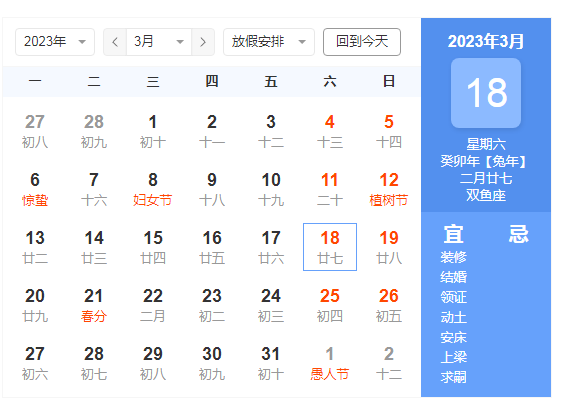This screenshot has height=410, width=565.
Task: Open the 放假安排 holiday dropdown
Action: [269, 42]
